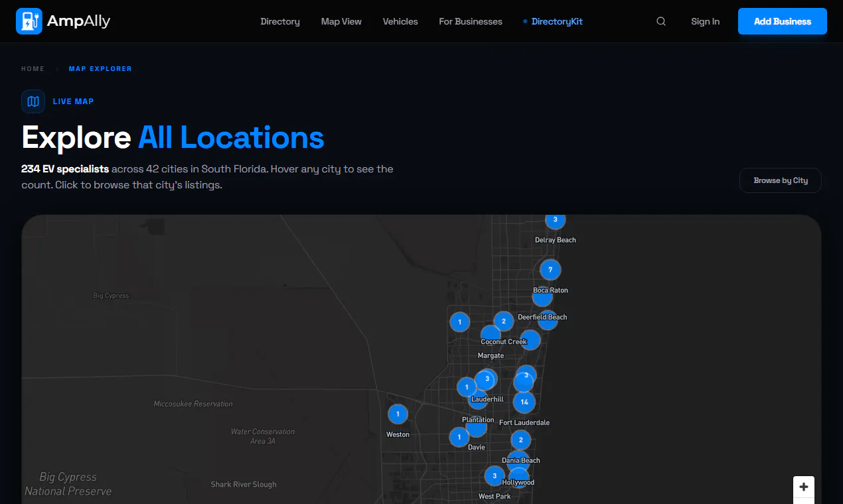Click the Hollywood map label
Image resolution: width=843 pixels, height=504 pixels.
pos(518,483)
